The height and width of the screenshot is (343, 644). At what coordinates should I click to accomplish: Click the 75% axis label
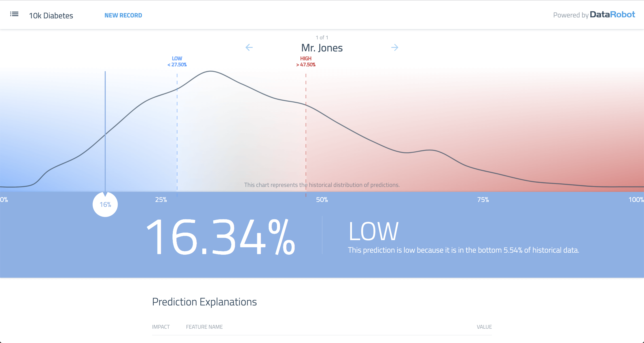[483, 200]
